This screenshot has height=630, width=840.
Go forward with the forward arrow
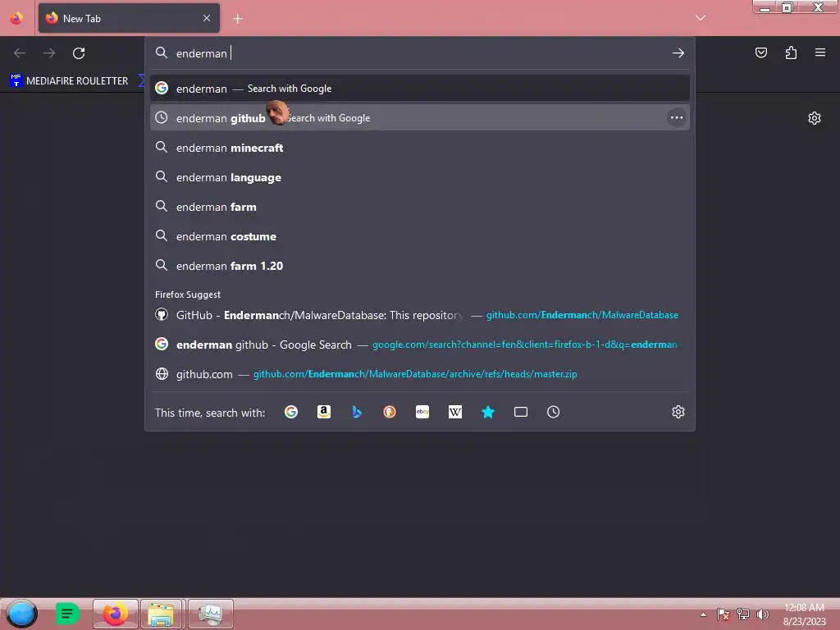49,53
